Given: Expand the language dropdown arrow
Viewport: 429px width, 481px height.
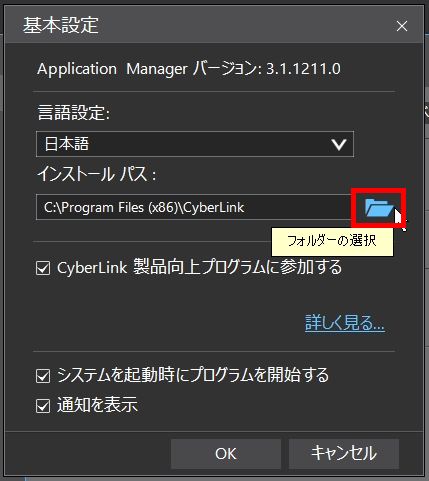Looking at the screenshot, I should (339, 144).
